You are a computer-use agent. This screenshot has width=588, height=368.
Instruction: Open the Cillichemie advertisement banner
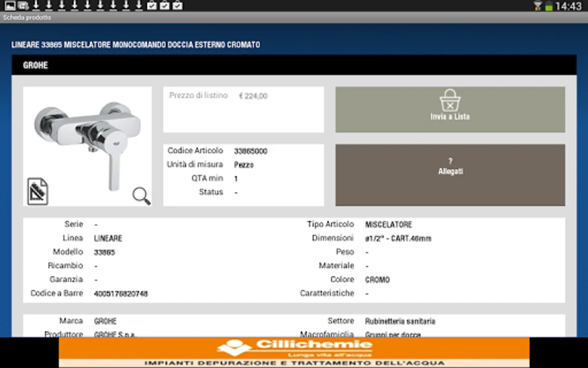[x=294, y=352]
